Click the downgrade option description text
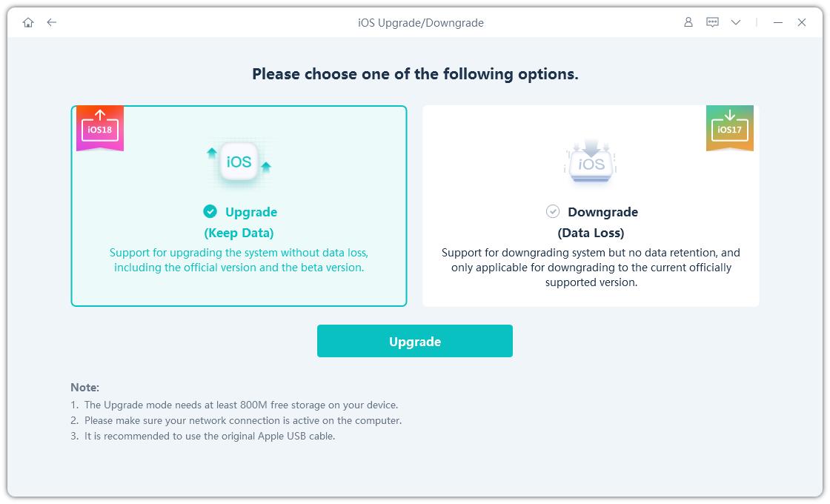 [591, 268]
